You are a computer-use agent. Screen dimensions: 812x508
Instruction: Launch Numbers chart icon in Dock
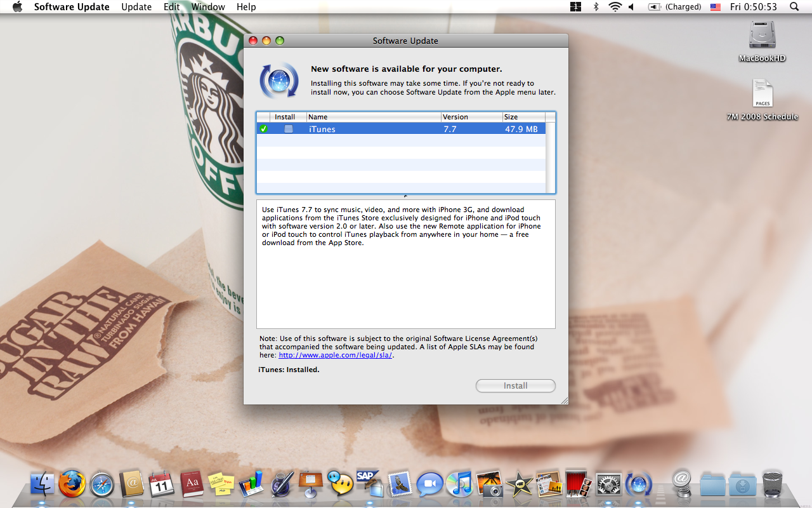pyautogui.click(x=251, y=484)
